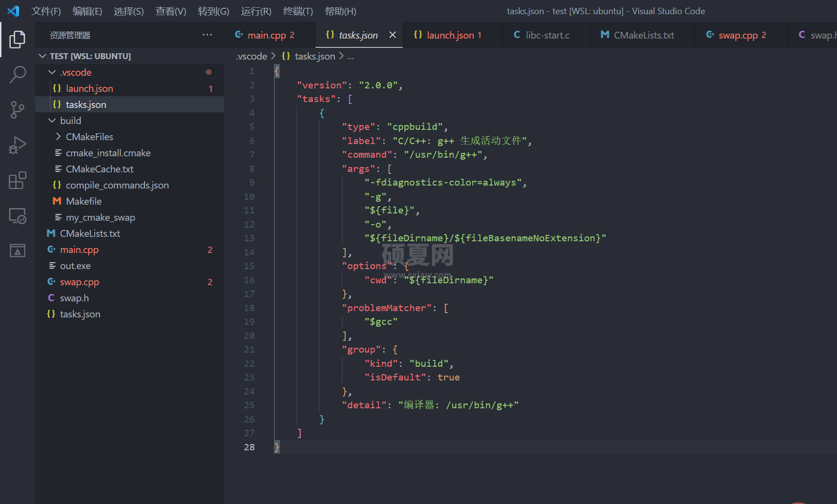The height and width of the screenshot is (504, 837).
Task: Open Remote Explorer view icon
Action: (17, 215)
